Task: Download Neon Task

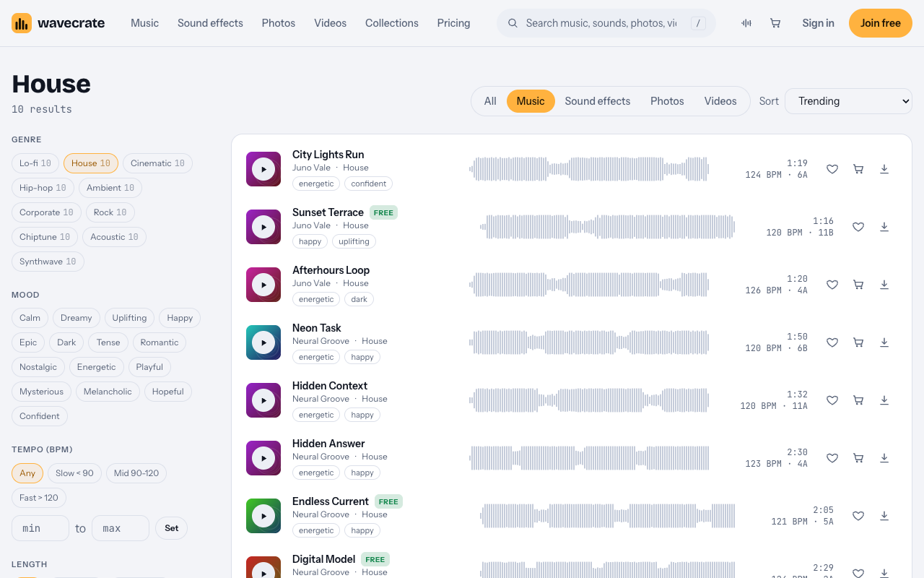Action: click(x=884, y=342)
